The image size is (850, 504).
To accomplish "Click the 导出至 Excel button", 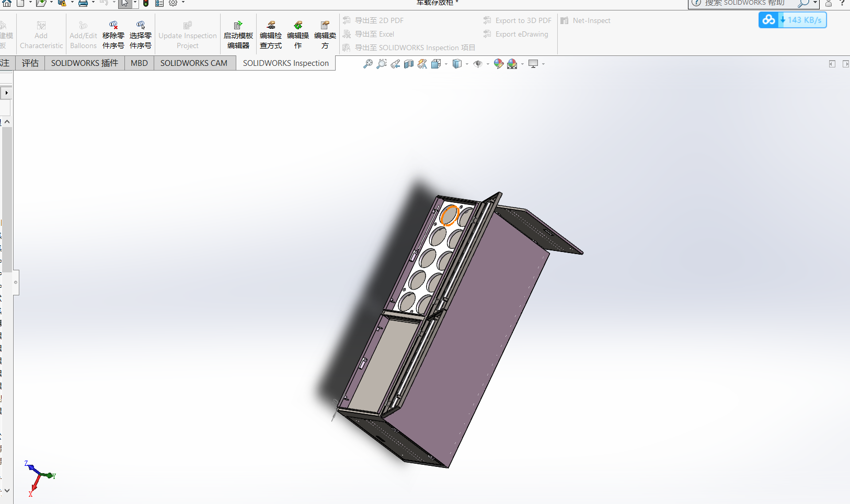I will (369, 34).
